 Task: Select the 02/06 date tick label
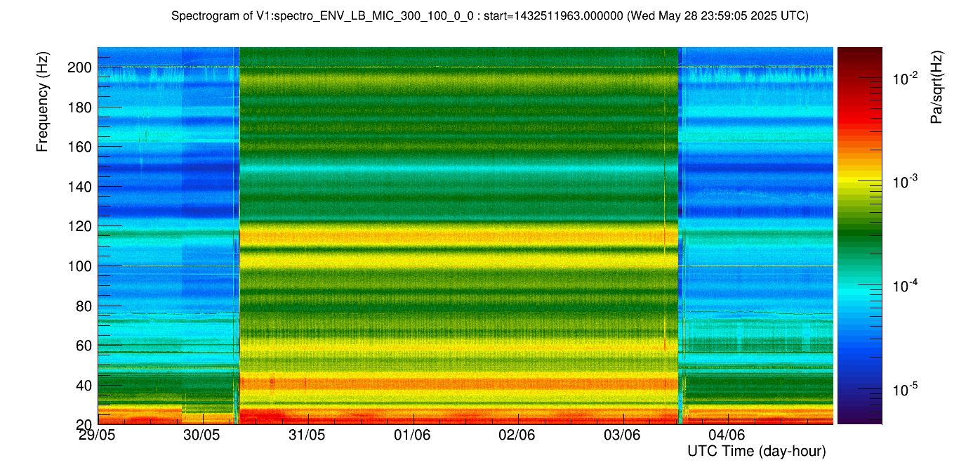click(517, 435)
